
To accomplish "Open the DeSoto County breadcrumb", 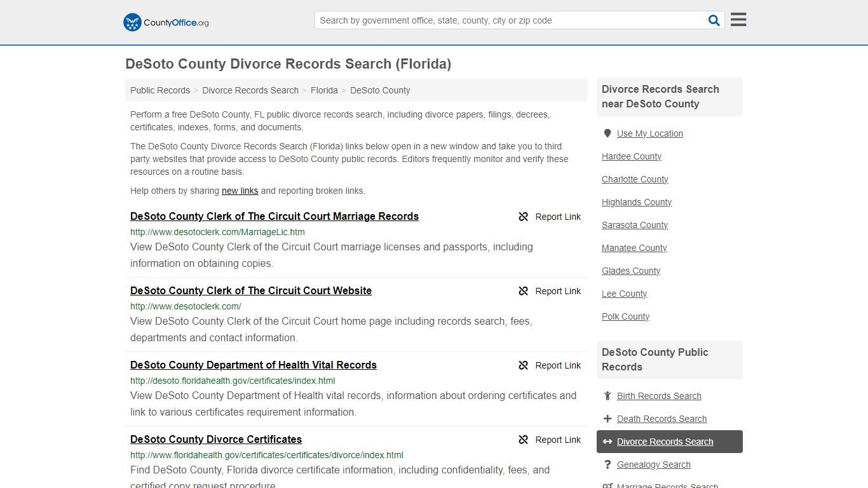I will pyautogui.click(x=380, y=90).
